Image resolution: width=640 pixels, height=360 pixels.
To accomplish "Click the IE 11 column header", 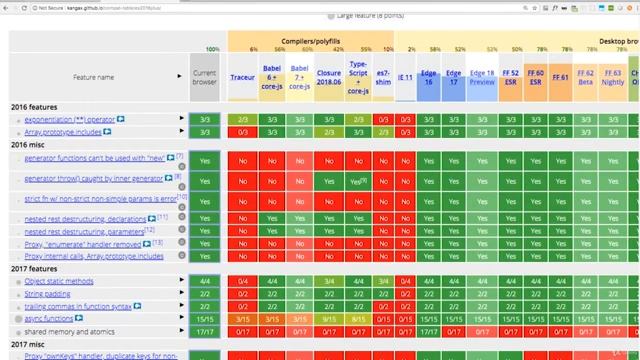I will pos(405,77).
